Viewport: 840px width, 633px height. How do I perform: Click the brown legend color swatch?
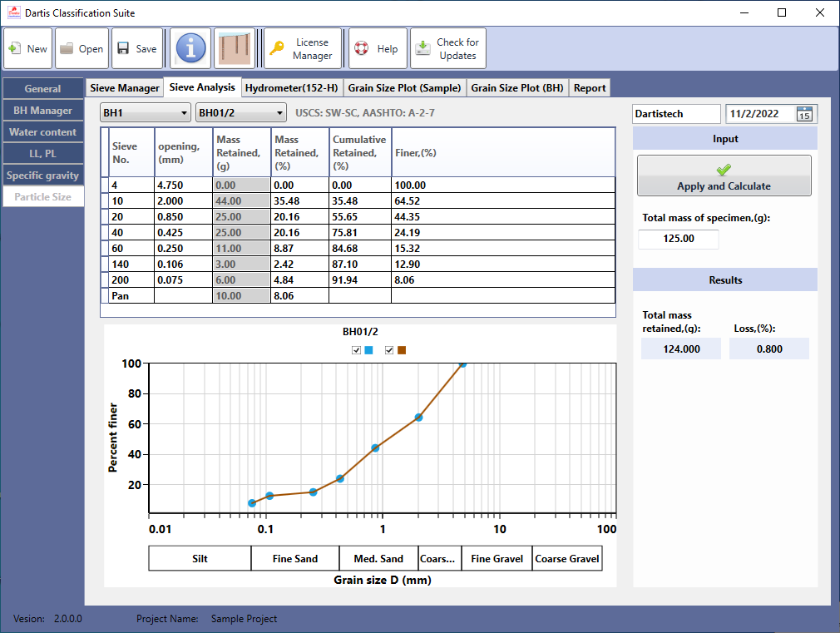pyautogui.click(x=402, y=350)
